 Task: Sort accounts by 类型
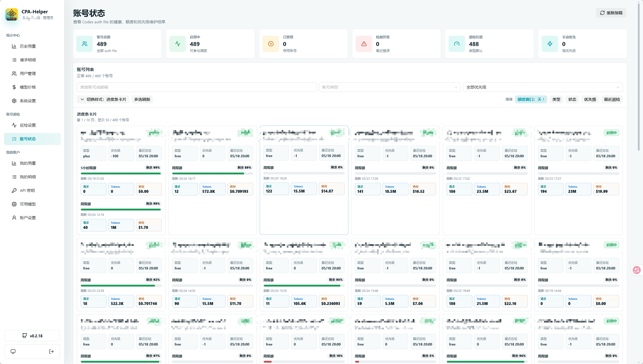(556, 99)
